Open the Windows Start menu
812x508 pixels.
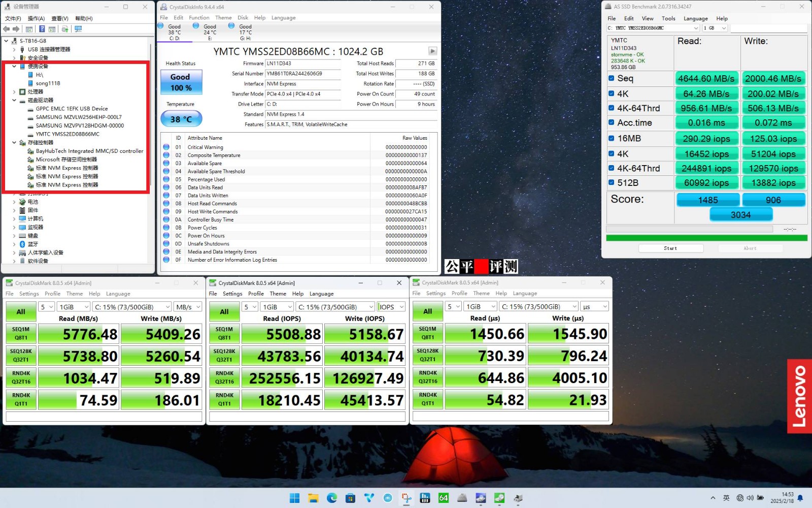tap(294, 498)
